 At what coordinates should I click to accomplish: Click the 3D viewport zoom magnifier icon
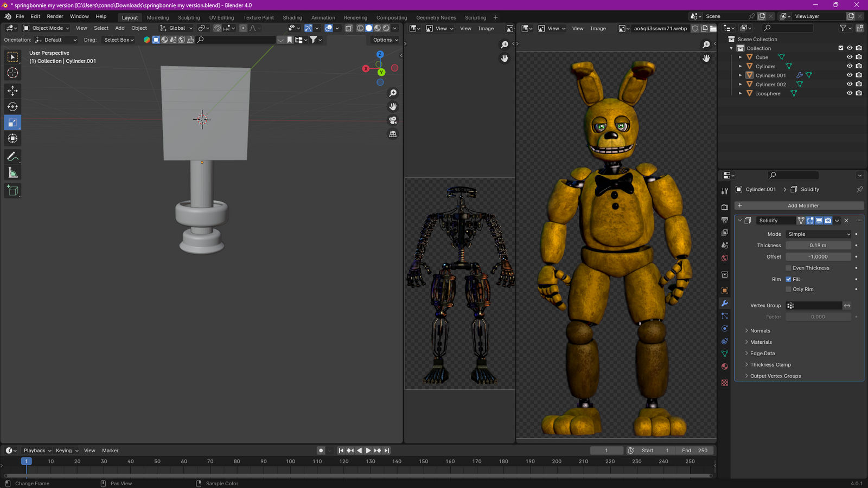pos(393,93)
